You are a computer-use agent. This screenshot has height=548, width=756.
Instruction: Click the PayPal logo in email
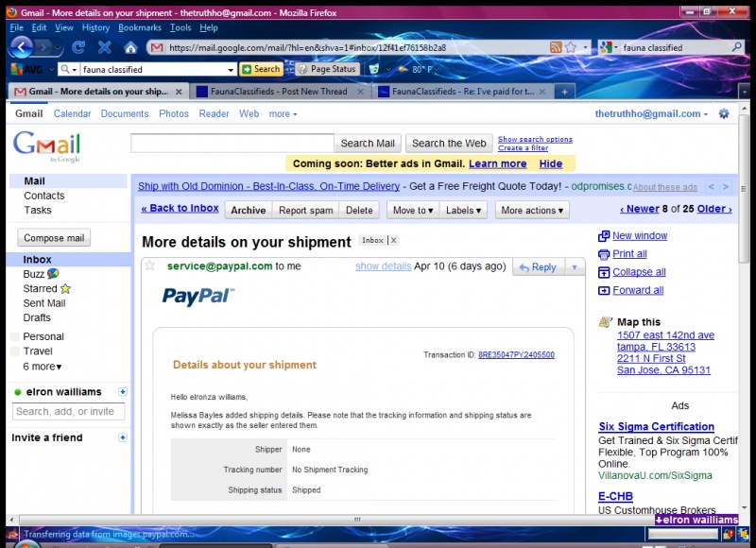(x=198, y=296)
